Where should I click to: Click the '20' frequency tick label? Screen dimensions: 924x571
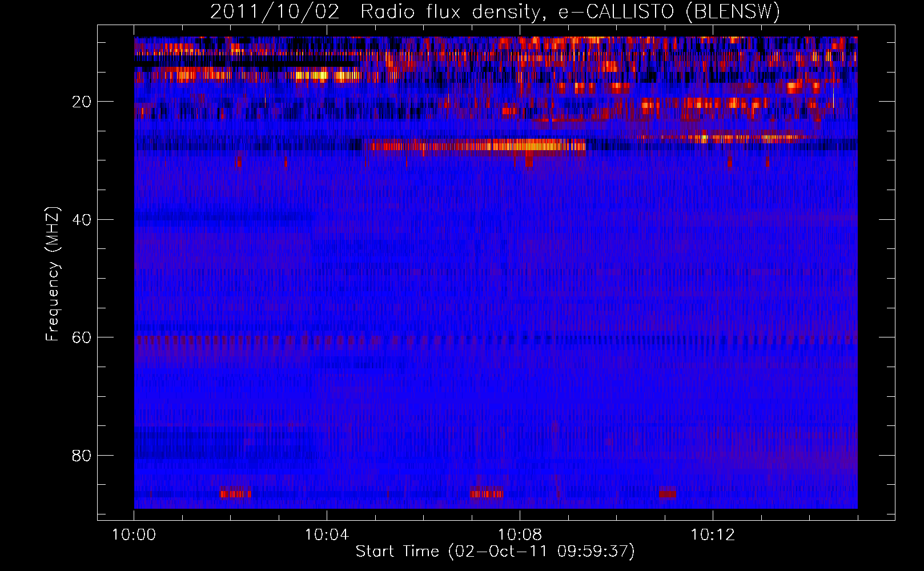(x=82, y=102)
